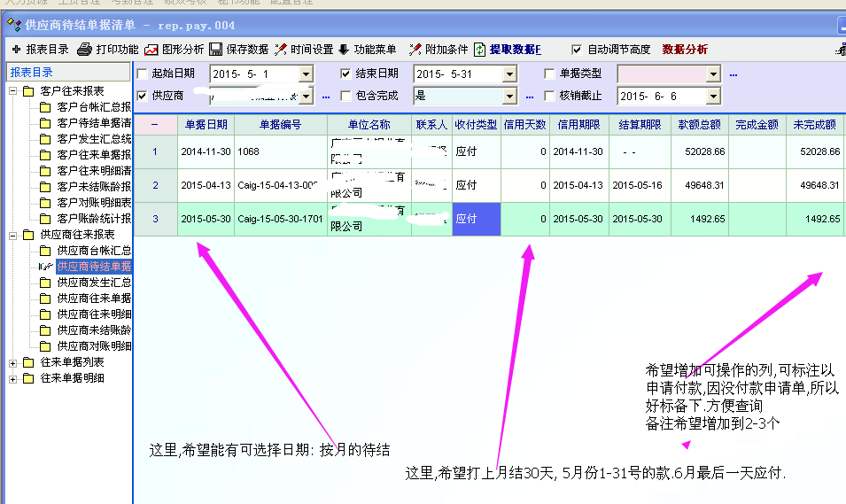Open the 单据类型 dropdown list
846x504 pixels.
(x=715, y=74)
